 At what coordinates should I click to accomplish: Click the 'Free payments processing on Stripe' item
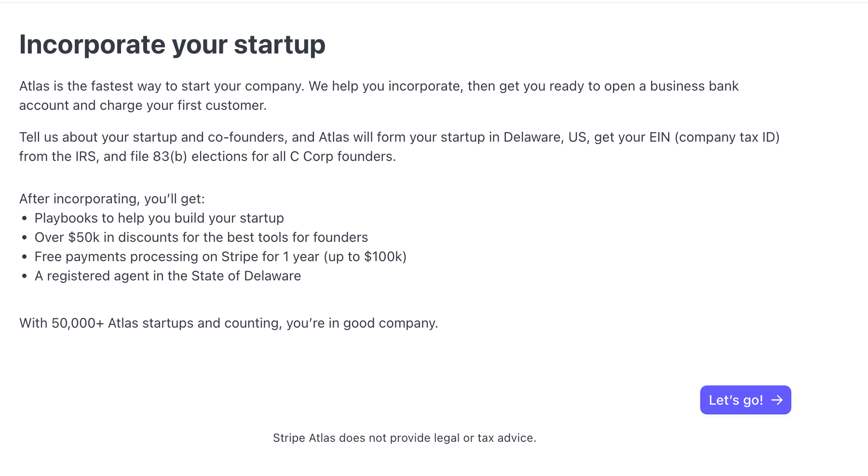tap(220, 256)
